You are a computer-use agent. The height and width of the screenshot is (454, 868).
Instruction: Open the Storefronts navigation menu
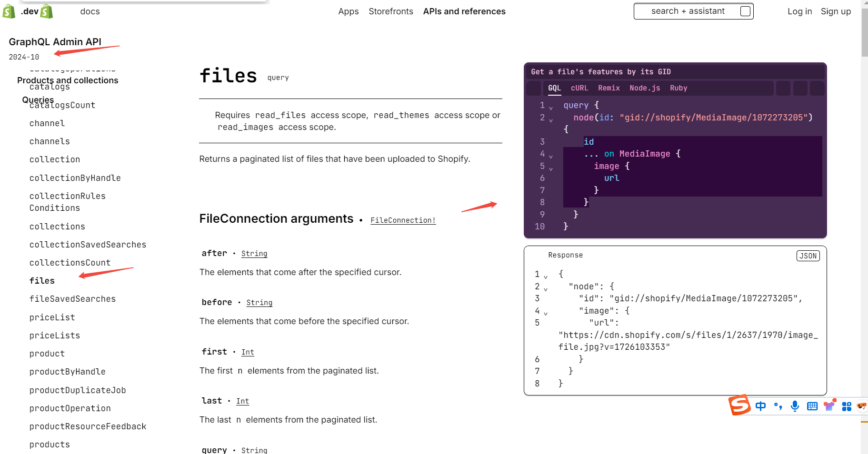click(391, 11)
